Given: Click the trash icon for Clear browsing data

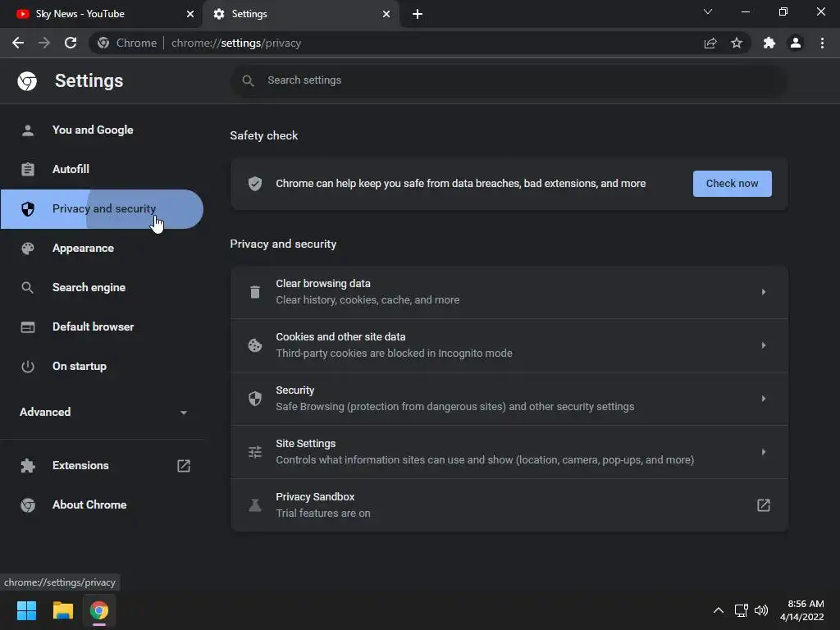Looking at the screenshot, I should tap(255, 292).
